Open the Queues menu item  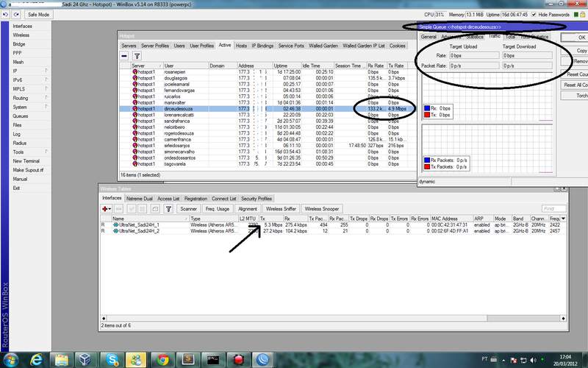tap(21, 116)
